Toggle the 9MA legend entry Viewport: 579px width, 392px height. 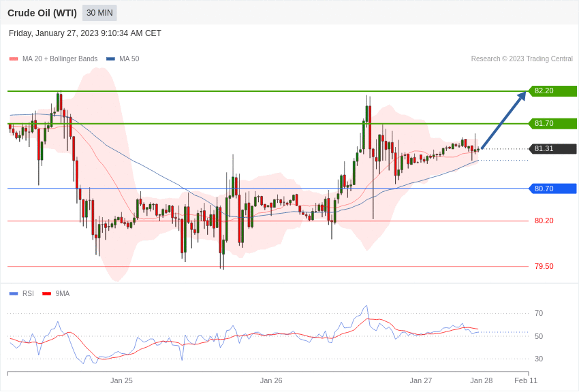[56, 293]
